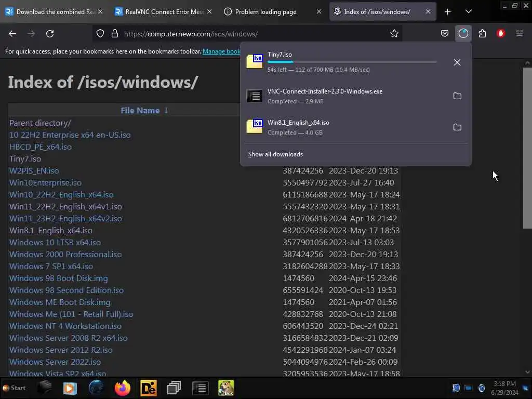This screenshot has height=399, width=532.
Task: Click Windows NT 4 Workstation.iso
Action: tap(65, 326)
